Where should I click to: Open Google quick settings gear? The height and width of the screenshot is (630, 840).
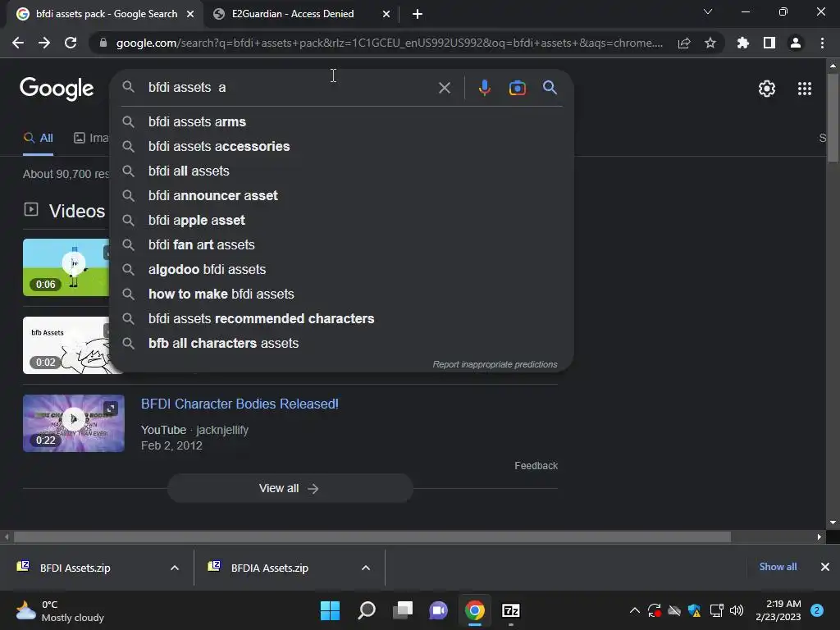coord(767,89)
